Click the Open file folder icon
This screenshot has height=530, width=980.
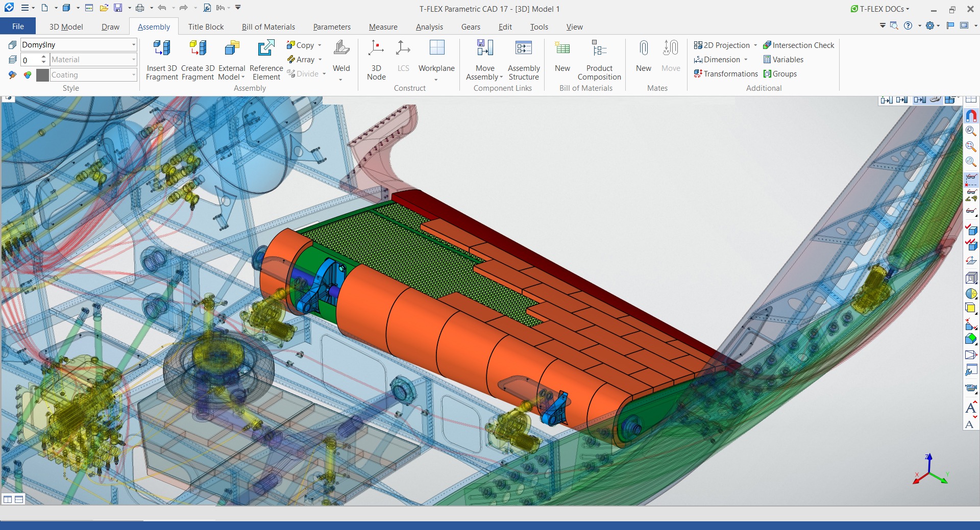(104, 8)
